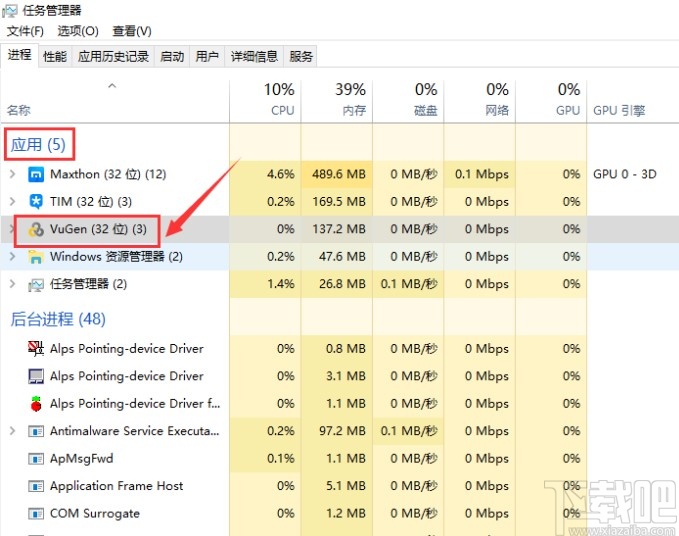The height and width of the screenshot is (536, 679).
Task: Click the 137.2 MB memory cell
Action: tap(337, 229)
